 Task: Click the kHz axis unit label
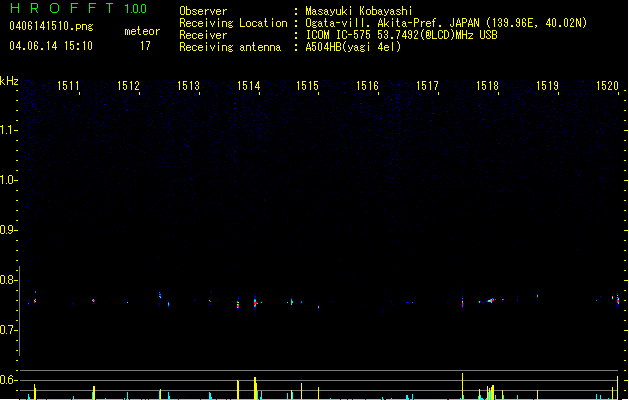[x=9, y=81]
